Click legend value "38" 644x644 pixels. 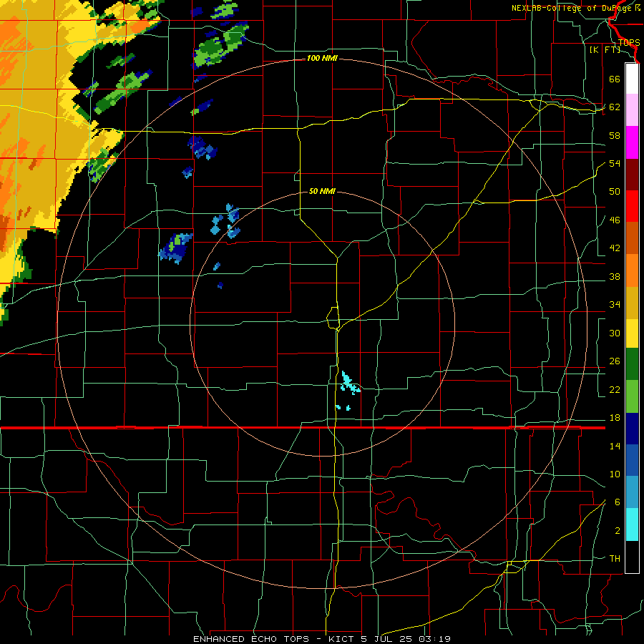615,276
